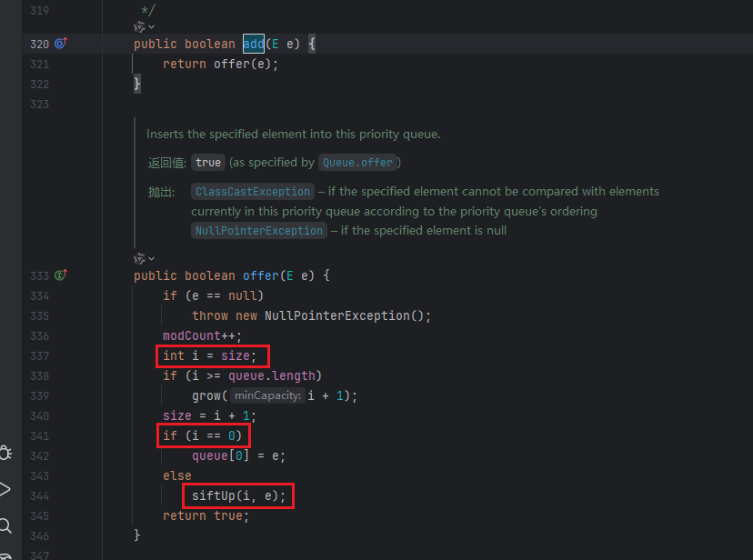
Task: Follow the Queue.offer link in documentation
Action: click(x=356, y=163)
